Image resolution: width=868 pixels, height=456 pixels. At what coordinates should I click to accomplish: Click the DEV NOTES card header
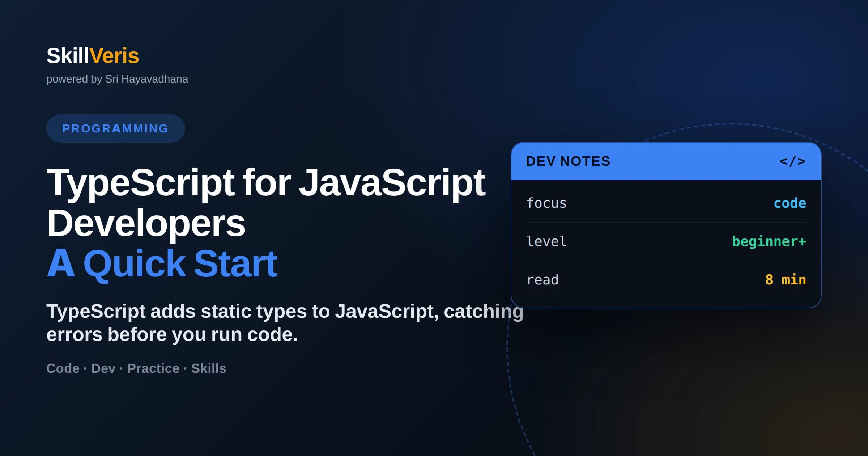coord(666,161)
